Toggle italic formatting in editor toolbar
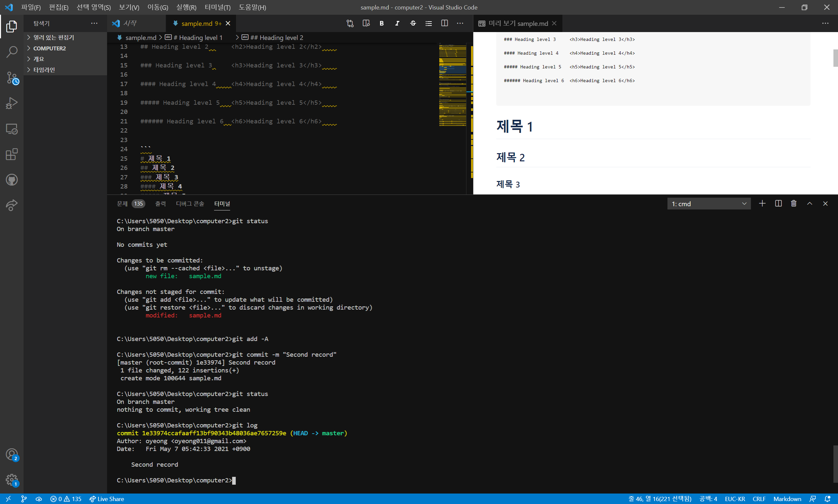The height and width of the screenshot is (504, 838). pyautogui.click(x=397, y=24)
